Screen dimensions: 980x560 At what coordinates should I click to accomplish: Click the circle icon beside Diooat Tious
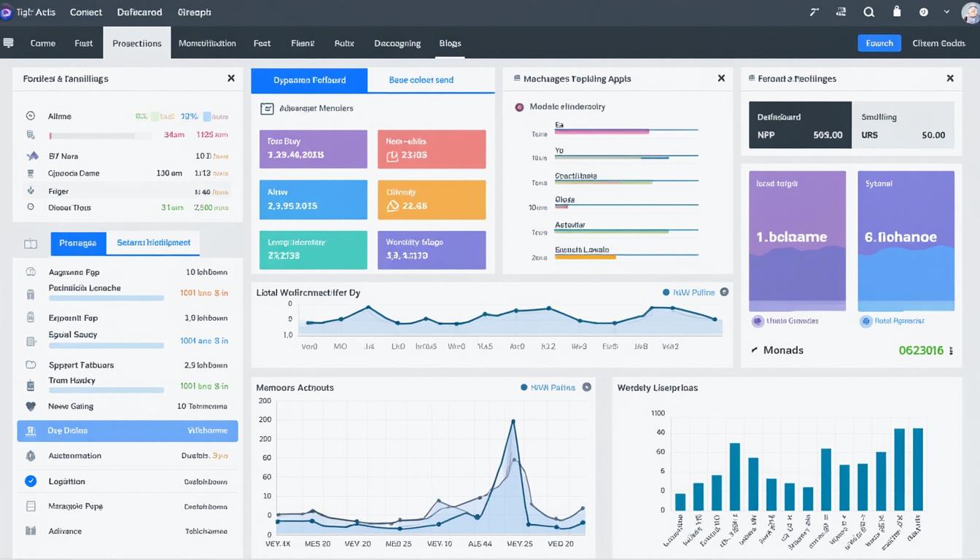(x=31, y=207)
